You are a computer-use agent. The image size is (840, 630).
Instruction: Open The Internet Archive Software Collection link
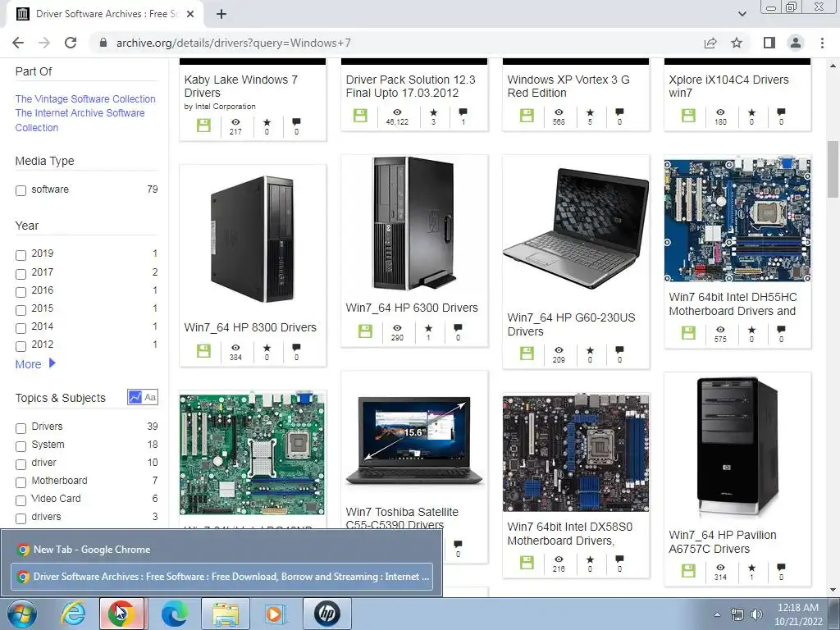(x=80, y=120)
